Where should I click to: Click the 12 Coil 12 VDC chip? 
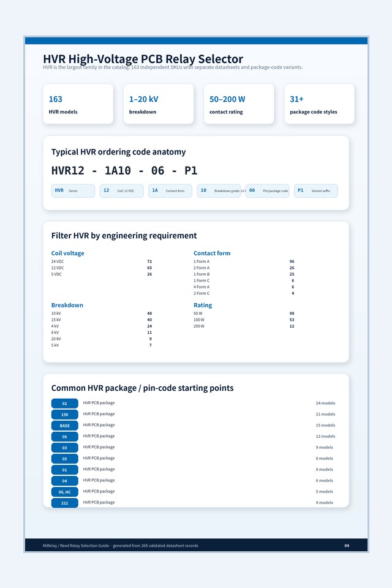[x=121, y=190]
